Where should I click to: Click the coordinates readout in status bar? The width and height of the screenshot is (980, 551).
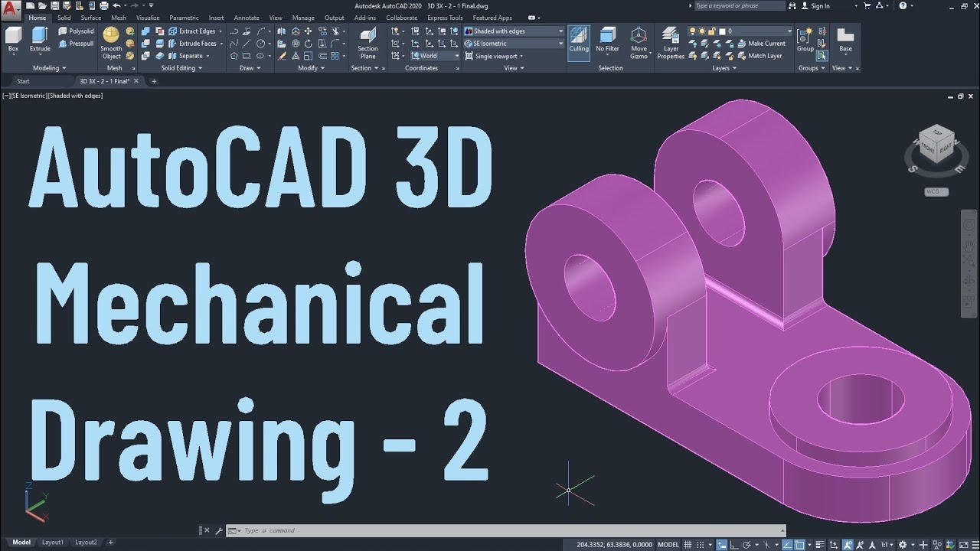click(615, 544)
